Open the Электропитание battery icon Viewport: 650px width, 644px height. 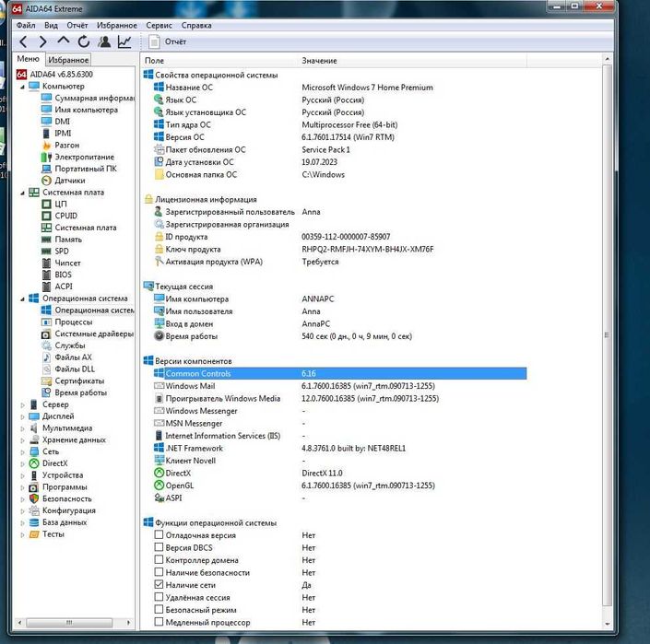pyautogui.click(x=46, y=157)
